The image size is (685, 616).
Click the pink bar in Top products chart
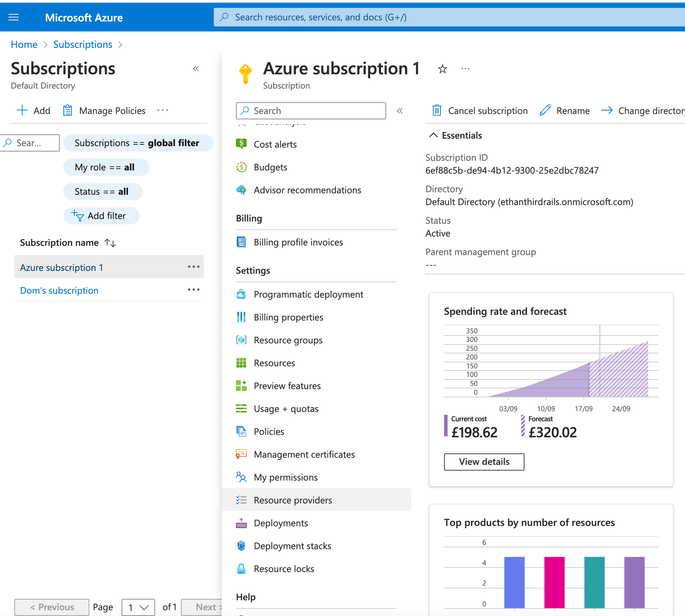(x=555, y=582)
